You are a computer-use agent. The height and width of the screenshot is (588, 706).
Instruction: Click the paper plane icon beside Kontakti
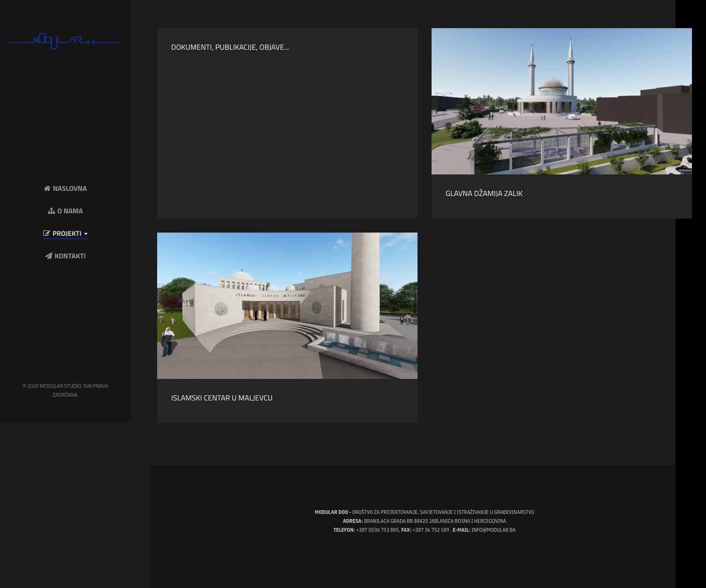click(48, 256)
